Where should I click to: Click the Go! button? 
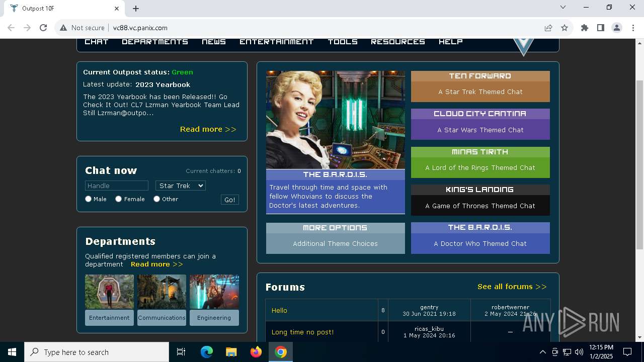(230, 200)
